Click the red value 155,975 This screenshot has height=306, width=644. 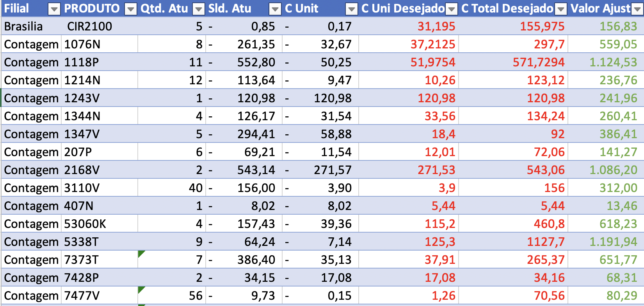[542, 26]
